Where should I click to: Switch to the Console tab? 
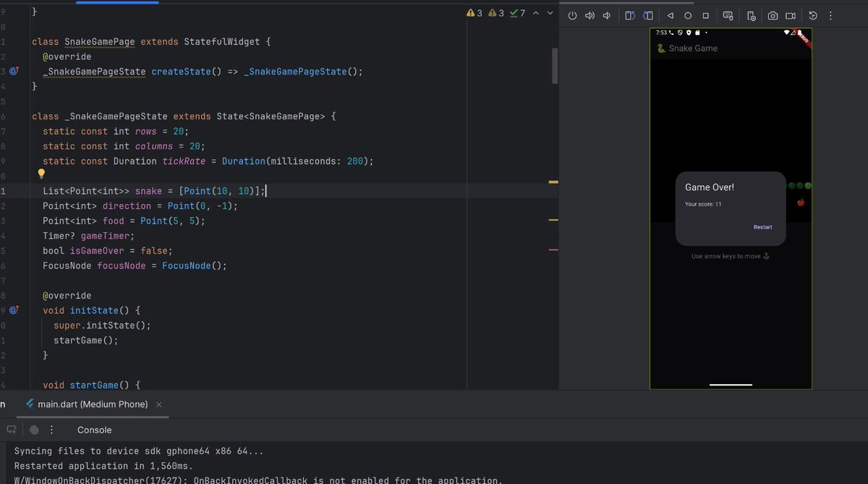[x=95, y=430]
